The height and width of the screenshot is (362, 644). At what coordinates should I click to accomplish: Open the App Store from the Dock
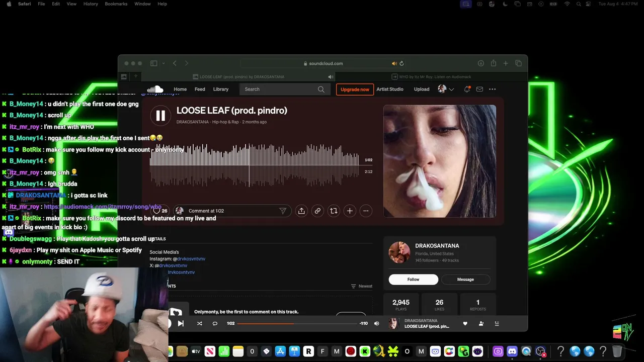click(x=280, y=351)
